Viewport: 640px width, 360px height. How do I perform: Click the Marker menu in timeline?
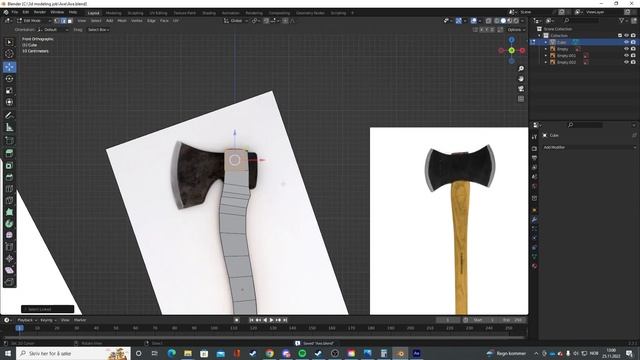pyautogui.click(x=80, y=320)
